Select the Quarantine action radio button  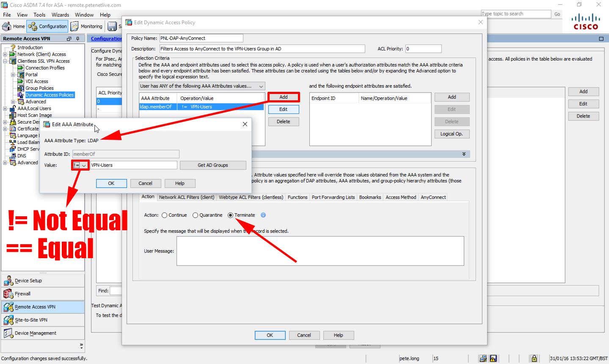195,215
